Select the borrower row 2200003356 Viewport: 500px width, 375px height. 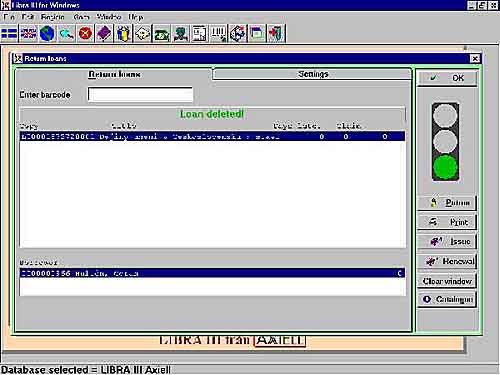(213, 273)
